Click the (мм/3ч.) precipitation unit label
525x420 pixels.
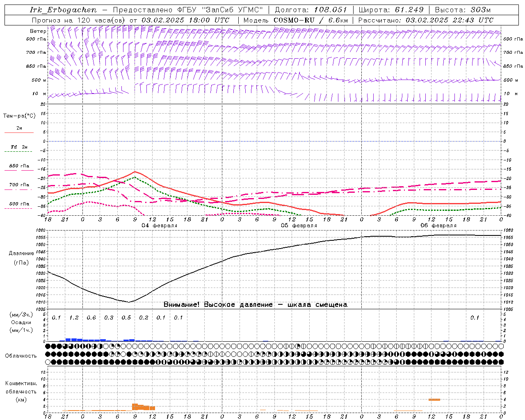coord(21,315)
